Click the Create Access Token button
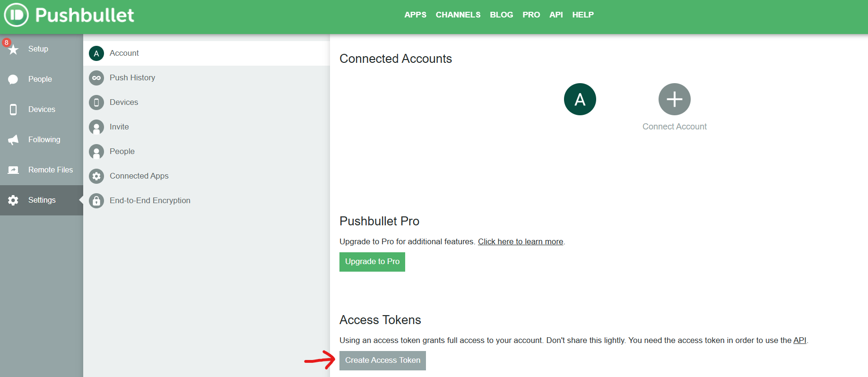 [x=382, y=360]
